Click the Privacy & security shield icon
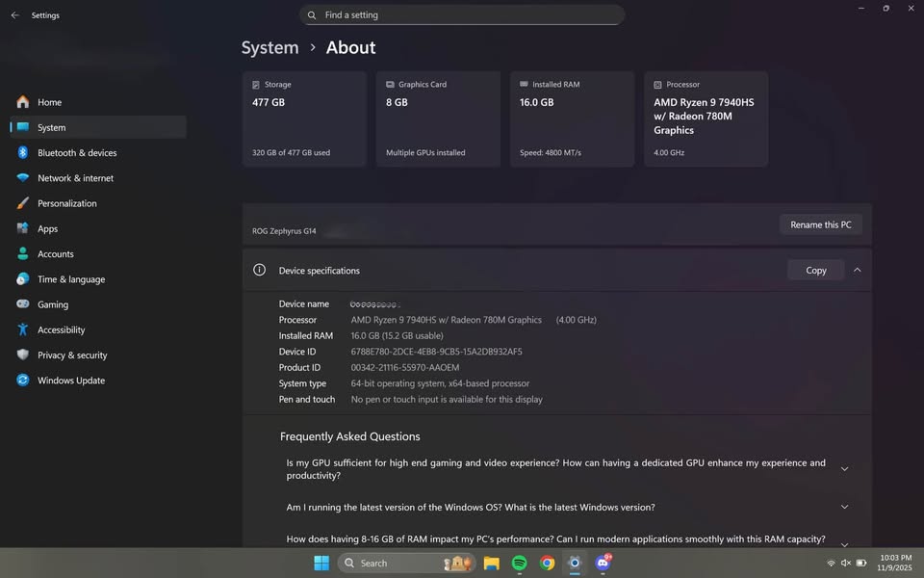The height and width of the screenshot is (578, 924). tap(22, 355)
